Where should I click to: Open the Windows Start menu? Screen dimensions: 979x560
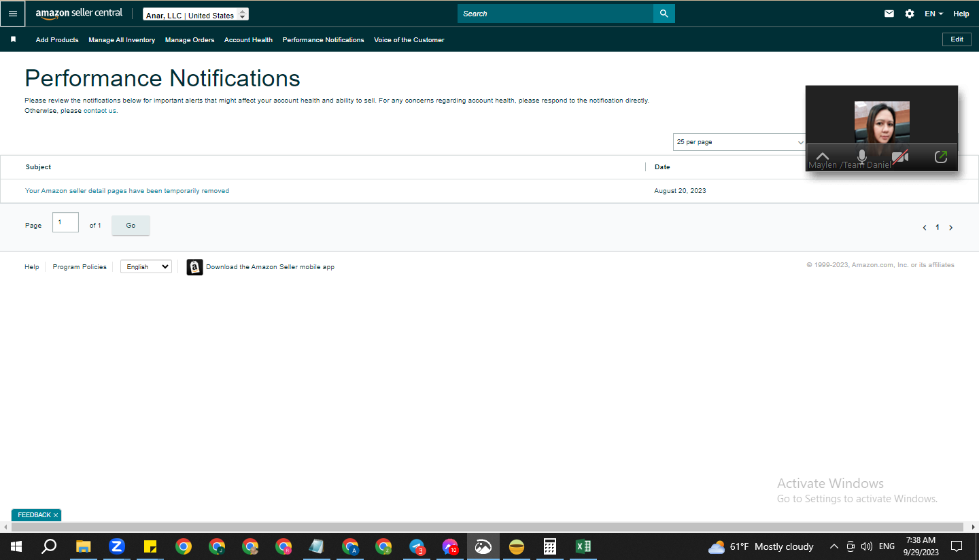click(16, 546)
